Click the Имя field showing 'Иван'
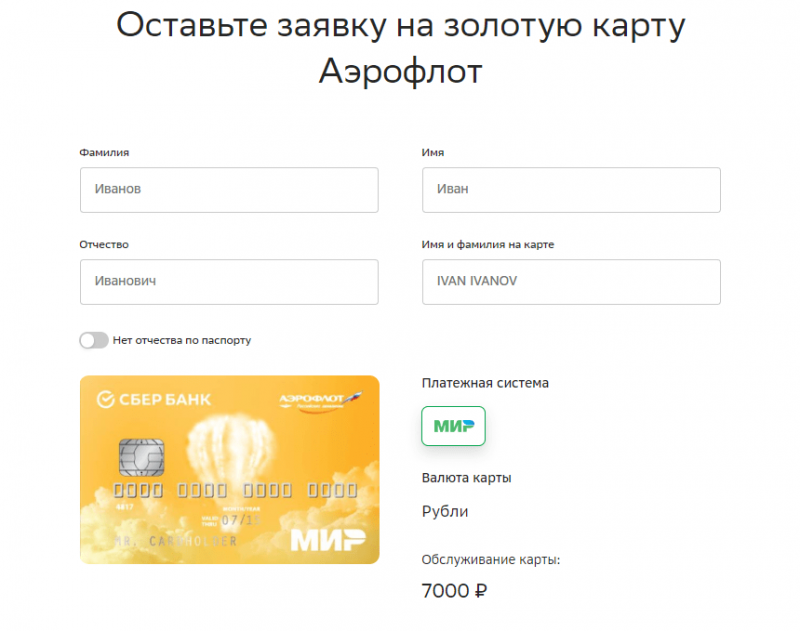 coord(570,190)
